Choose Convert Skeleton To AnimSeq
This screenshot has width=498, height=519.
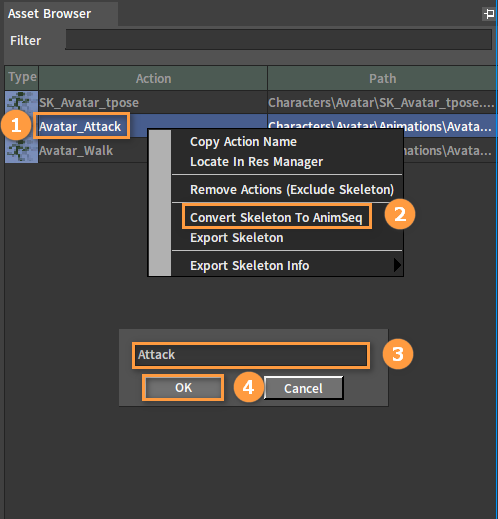click(276, 217)
